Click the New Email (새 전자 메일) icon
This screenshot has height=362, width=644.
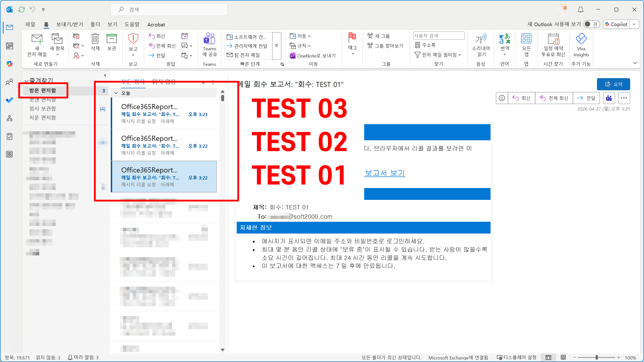37,39
